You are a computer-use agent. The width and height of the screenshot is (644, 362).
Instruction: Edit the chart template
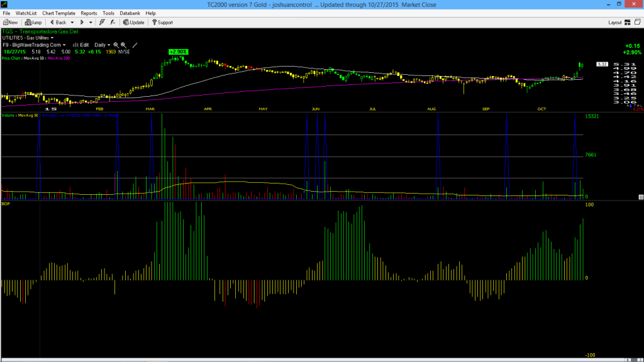(81, 45)
